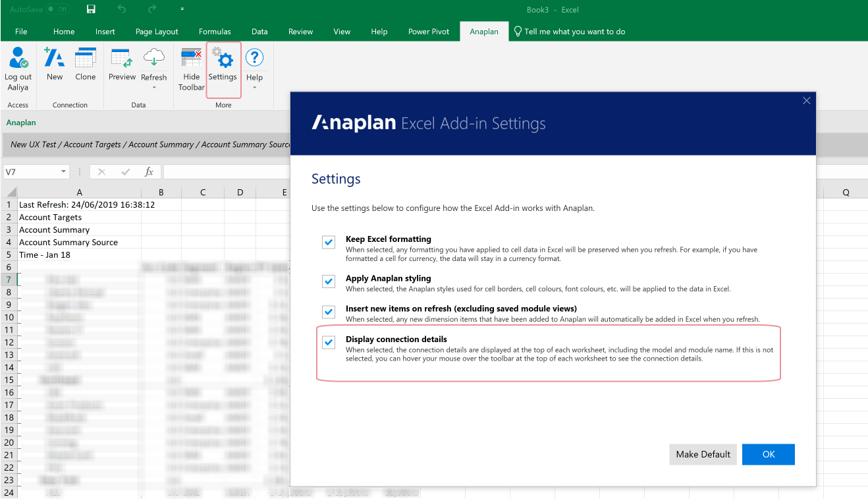
Task: Save the workbook from the title bar
Action: 91,9
